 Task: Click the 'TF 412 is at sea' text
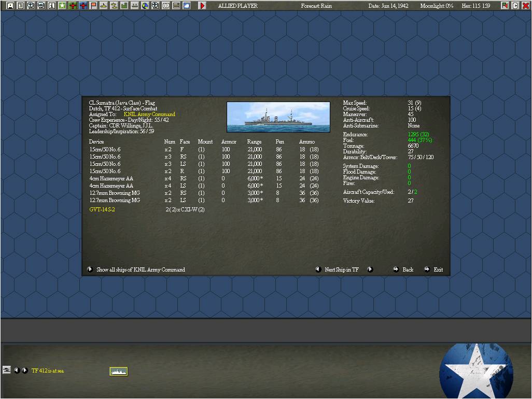[48, 370]
